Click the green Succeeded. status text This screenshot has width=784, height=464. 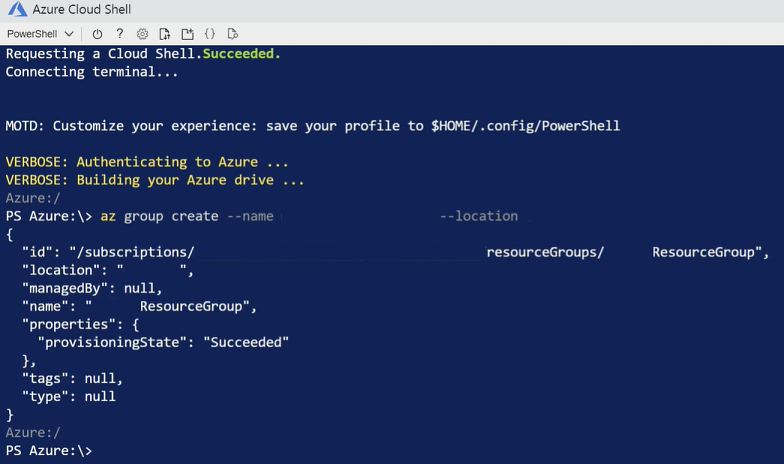[241, 53]
